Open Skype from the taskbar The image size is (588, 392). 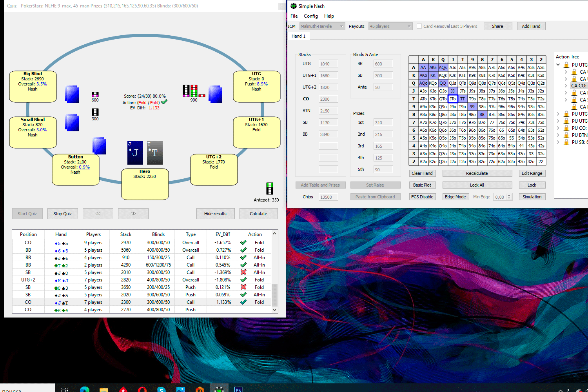pyautogui.click(x=161, y=389)
